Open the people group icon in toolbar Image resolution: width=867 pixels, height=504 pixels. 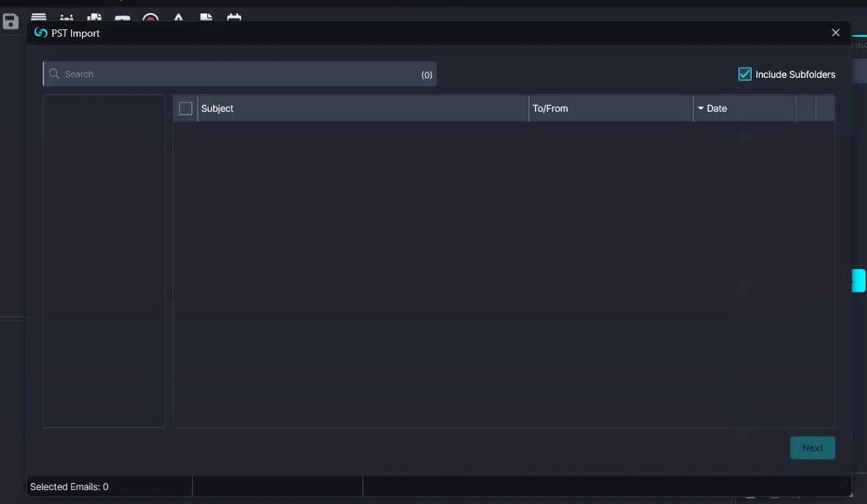click(x=66, y=18)
